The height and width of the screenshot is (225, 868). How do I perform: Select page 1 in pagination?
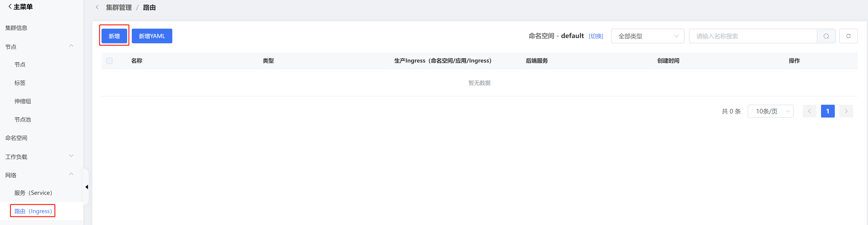coord(828,111)
